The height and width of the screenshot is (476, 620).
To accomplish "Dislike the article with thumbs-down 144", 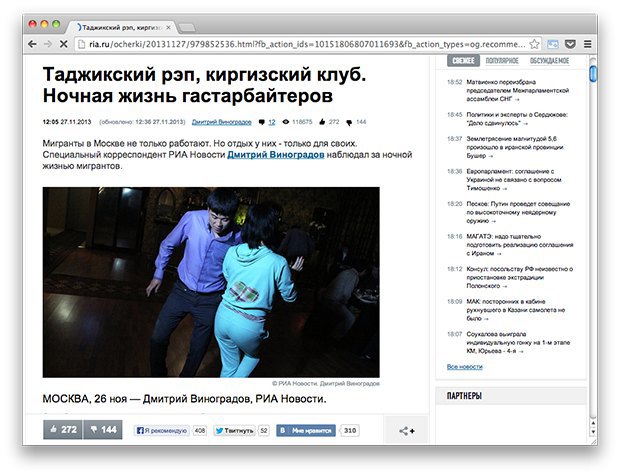I will pos(103,430).
